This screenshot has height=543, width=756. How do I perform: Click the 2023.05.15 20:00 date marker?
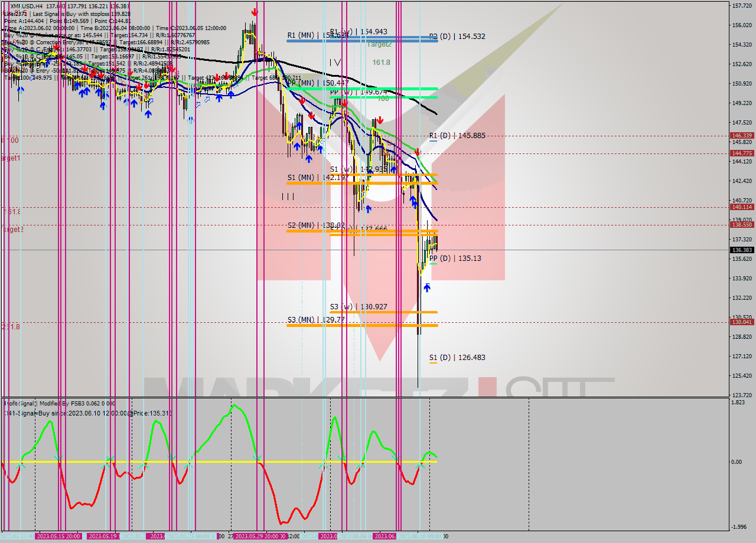59,537
